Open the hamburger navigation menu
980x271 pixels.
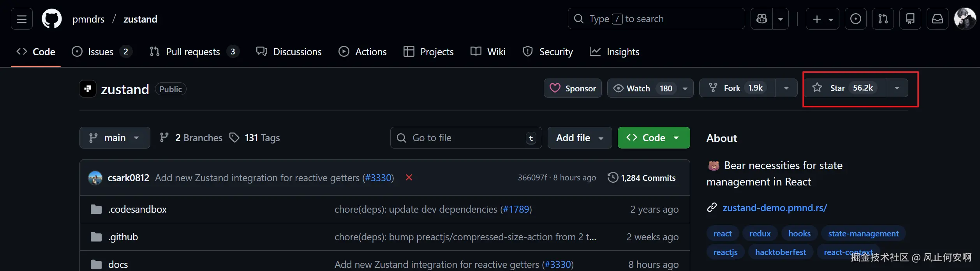point(22,19)
